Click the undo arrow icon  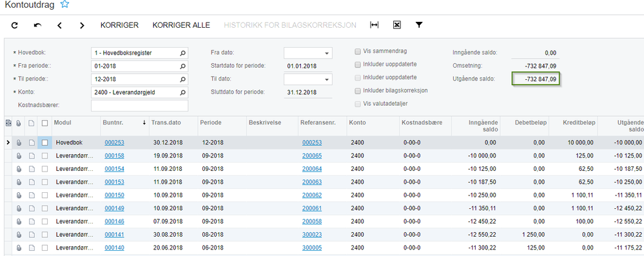coord(37,26)
